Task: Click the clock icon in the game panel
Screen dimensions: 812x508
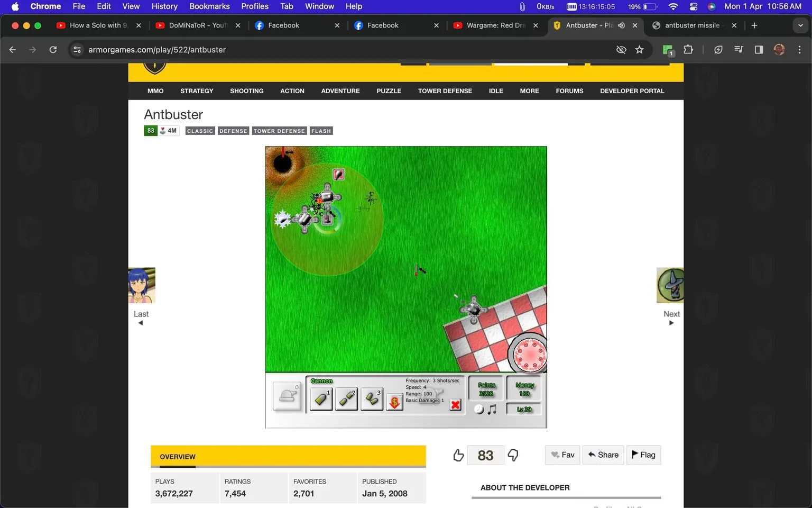Action: click(x=479, y=409)
